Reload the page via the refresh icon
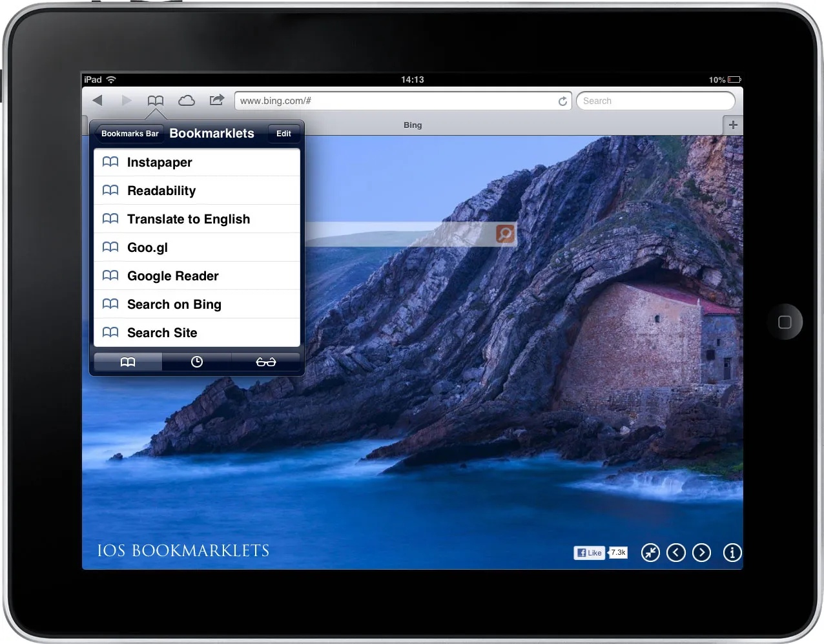The image size is (824, 644). (x=562, y=101)
